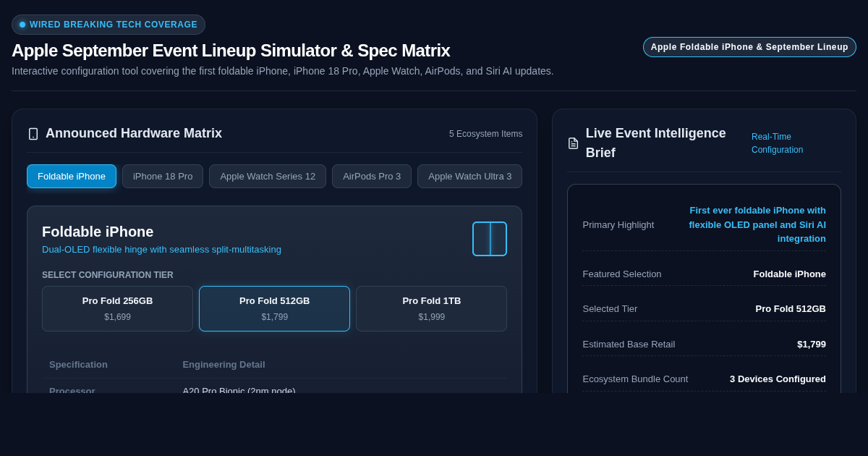This screenshot has width=868, height=456.
Task: Click the document icon beside Live Event Intelligence Brief
Action: [573, 143]
